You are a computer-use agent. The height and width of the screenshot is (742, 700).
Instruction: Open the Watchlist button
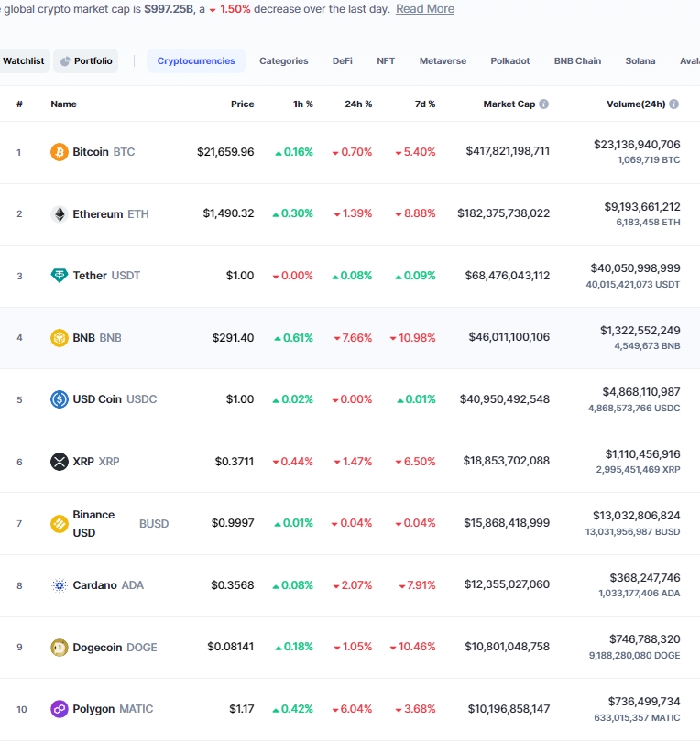(23, 61)
